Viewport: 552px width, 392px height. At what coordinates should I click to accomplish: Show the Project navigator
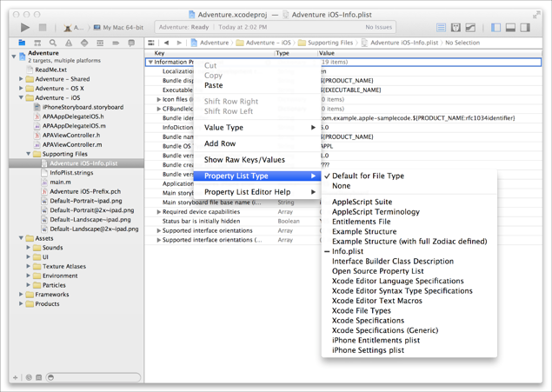coord(22,43)
